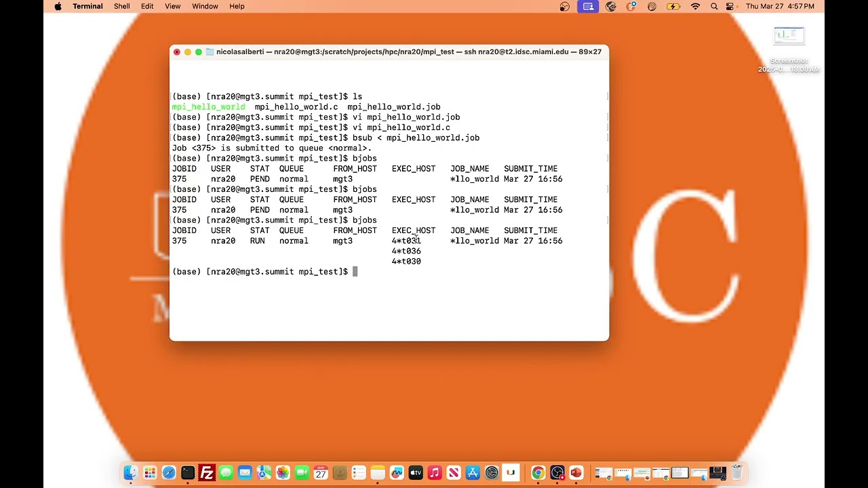Open Reminders from the Dock
868x488 pixels.
[359, 472]
